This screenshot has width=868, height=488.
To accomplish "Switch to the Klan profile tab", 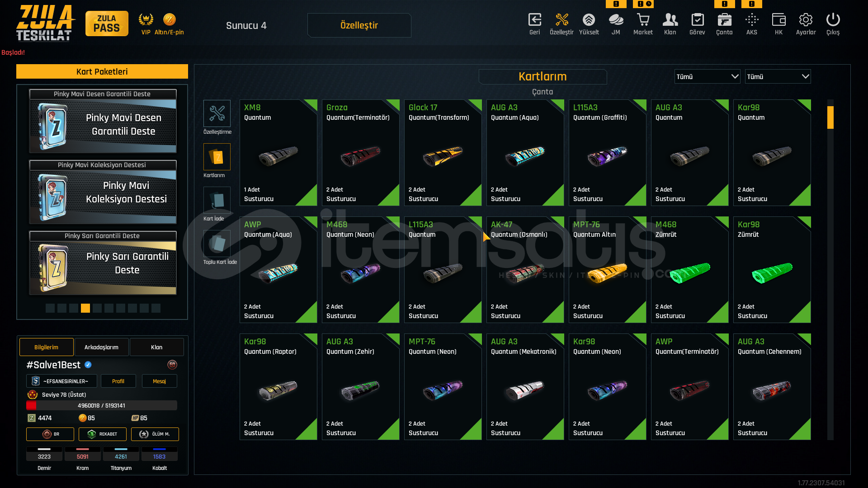I will [x=156, y=347].
